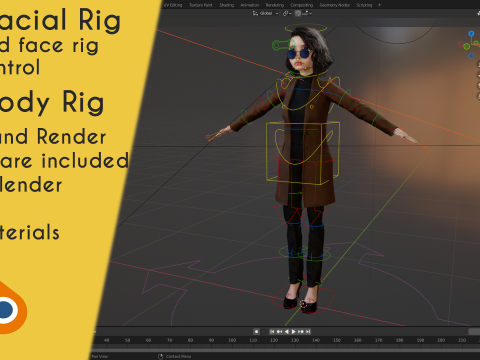
Task: Click frame 200 on timeline ruler
Action: tap(441, 340)
